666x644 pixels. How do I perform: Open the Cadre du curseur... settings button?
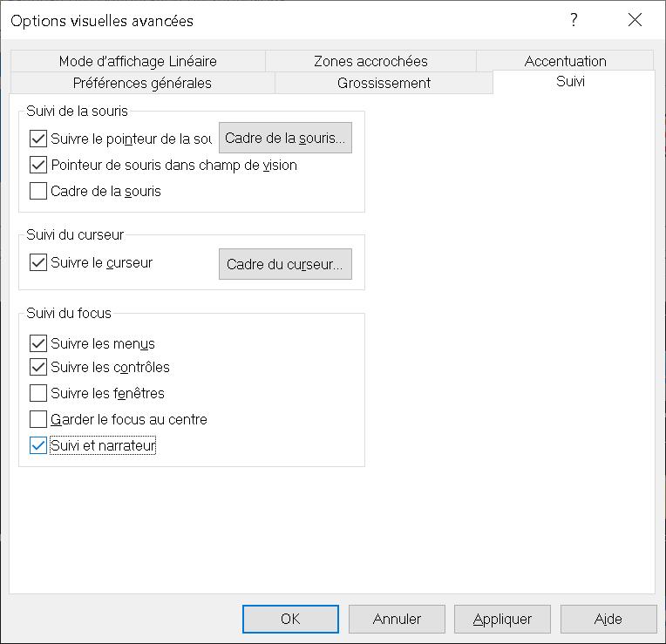pos(285,264)
